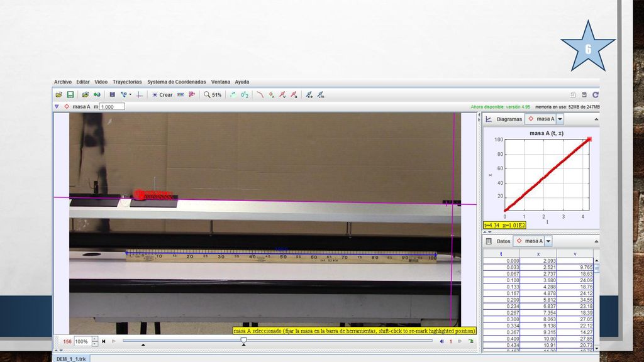Select table cell with value 9.765

pos(575,267)
